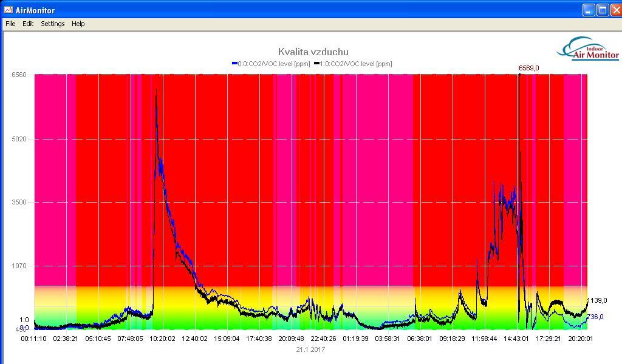The width and height of the screenshot is (622, 364).
Task: Open the Settings menu
Action: coord(53,24)
